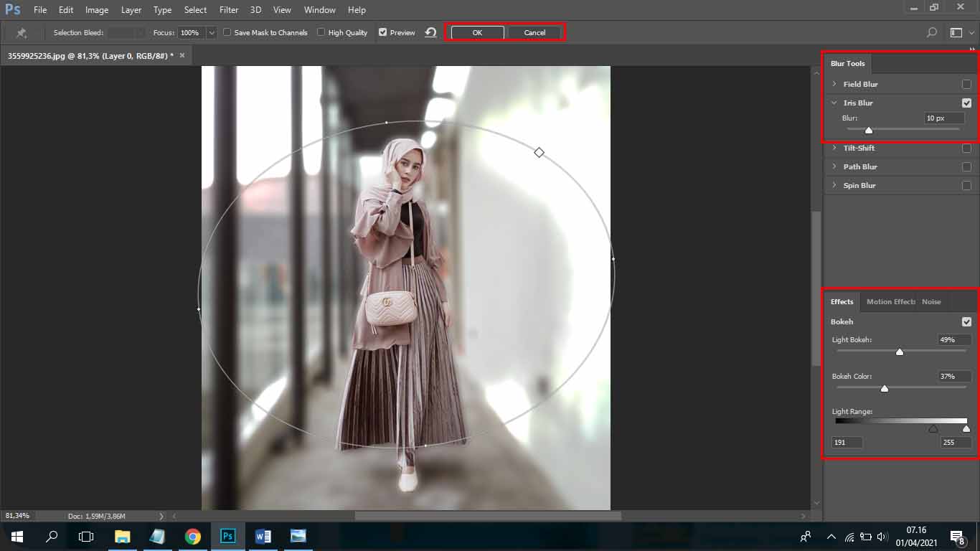
Task: Click the right-side handle of the iris ellipse
Action: pyautogui.click(x=613, y=259)
